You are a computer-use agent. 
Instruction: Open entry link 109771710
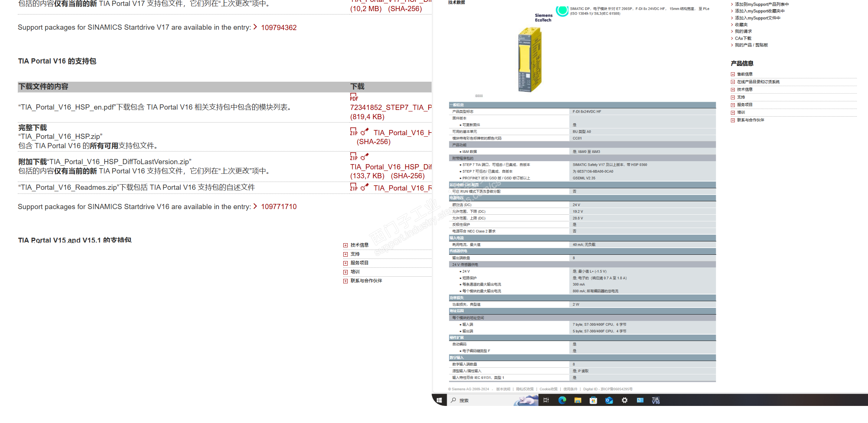coord(278,207)
